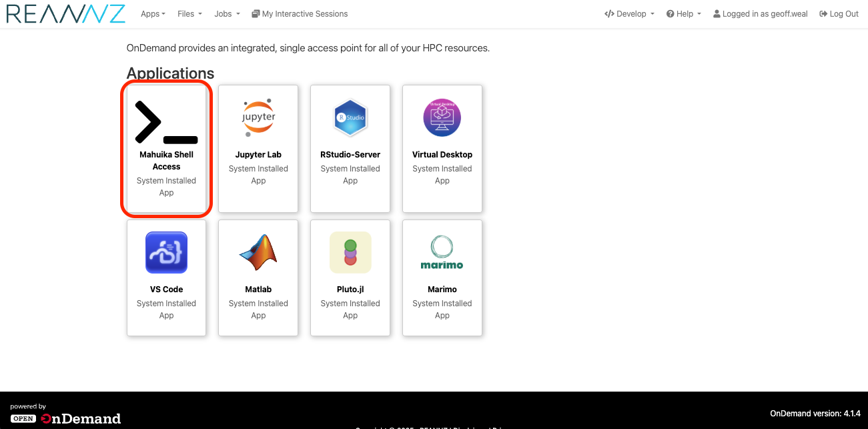This screenshot has height=429, width=868.
Task: Click the Log Out link
Action: coord(839,14)
